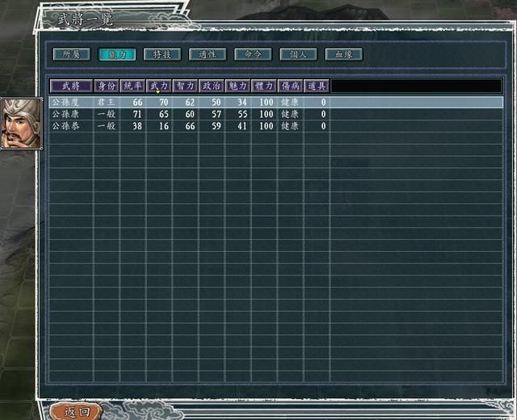Select the 能力 tab
Viewport: 517px width, 420px height.
(116, 54)
